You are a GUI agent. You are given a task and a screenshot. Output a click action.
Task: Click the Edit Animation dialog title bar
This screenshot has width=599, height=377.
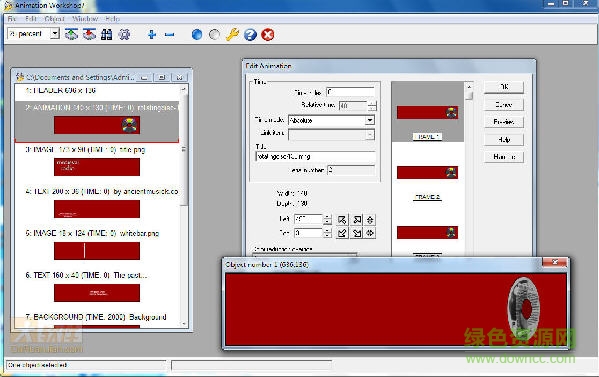point(389,66)
